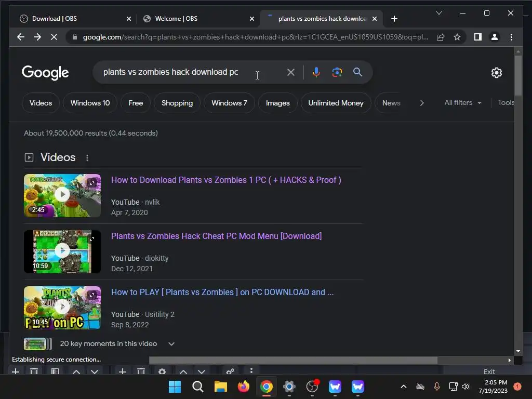Open Plants vs Zombies Hack Cheat PC Mod Menu link
The width and height of the screenshot is (532, 399).
click(216, 236)
